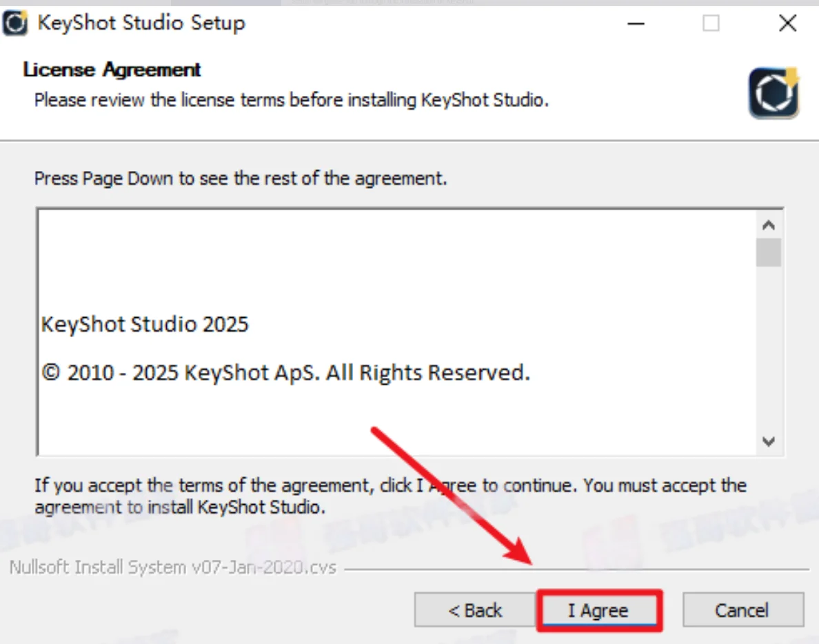Close the KeyShot Studio Setup window
Image resolution: width=819 pixels, height=644 pixels.
point(788,23)
